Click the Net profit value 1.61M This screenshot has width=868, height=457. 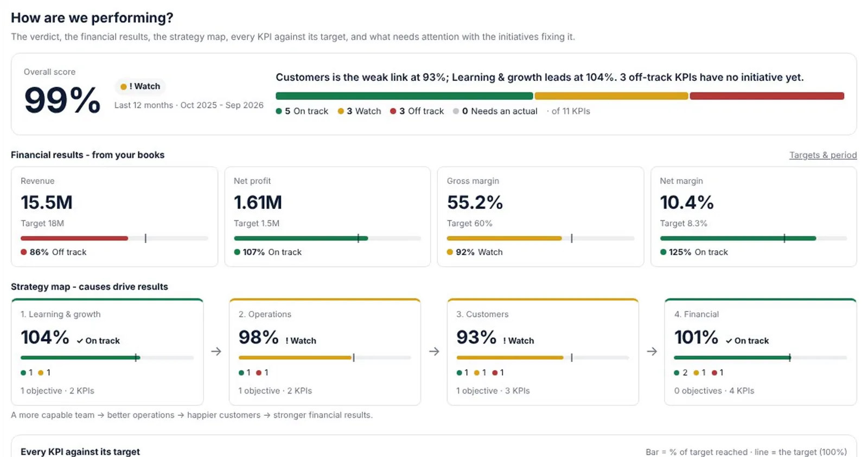258,202
